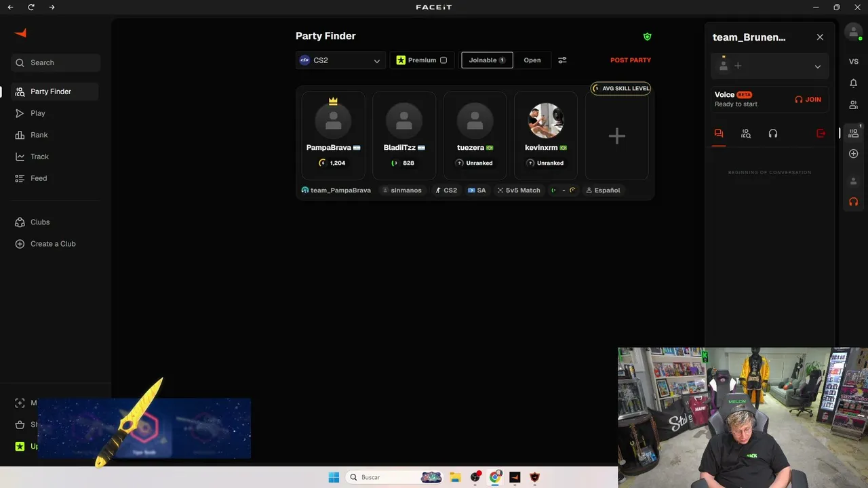Screen dimensions: 868x488
Task: Click the Español language tag
Action: (x=603, y=190)
